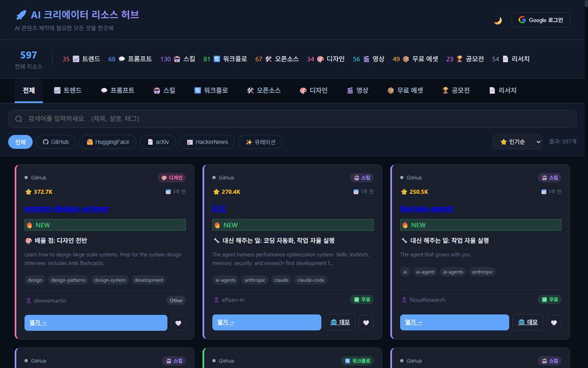Filter by 큐레이션 source chip

pyautogui.click(x=260, y=142)
